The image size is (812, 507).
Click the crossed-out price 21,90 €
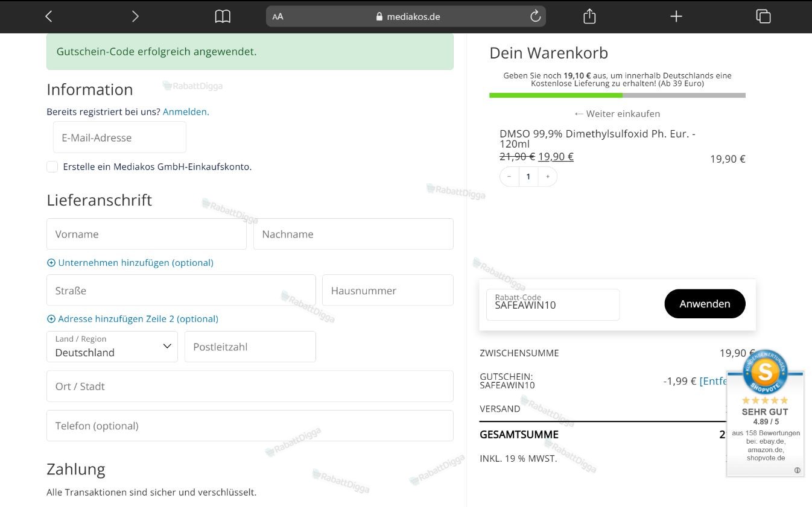(x=517, y=157)
